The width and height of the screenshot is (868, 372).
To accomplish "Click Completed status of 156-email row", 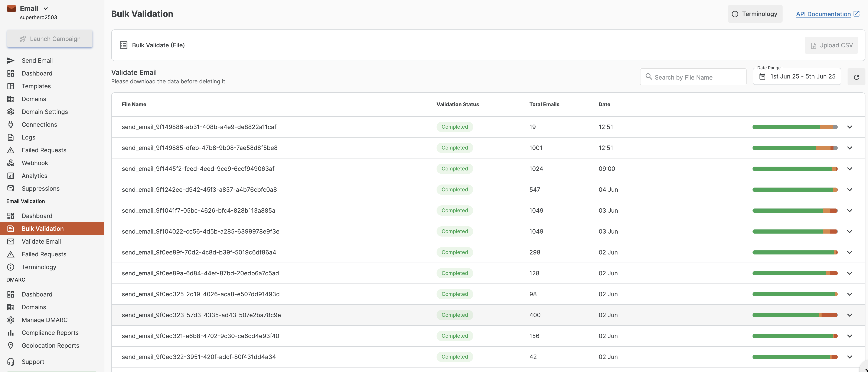I will [454, 336].
